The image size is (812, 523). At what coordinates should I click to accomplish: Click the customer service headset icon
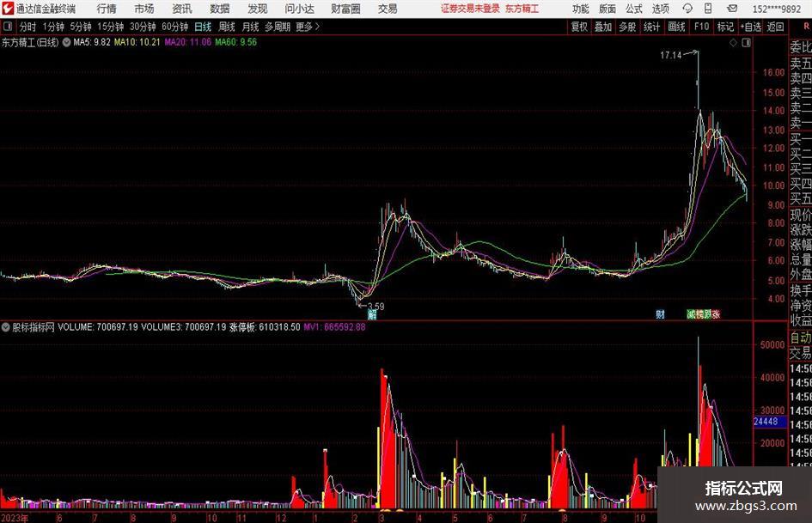tap(687, 9)
